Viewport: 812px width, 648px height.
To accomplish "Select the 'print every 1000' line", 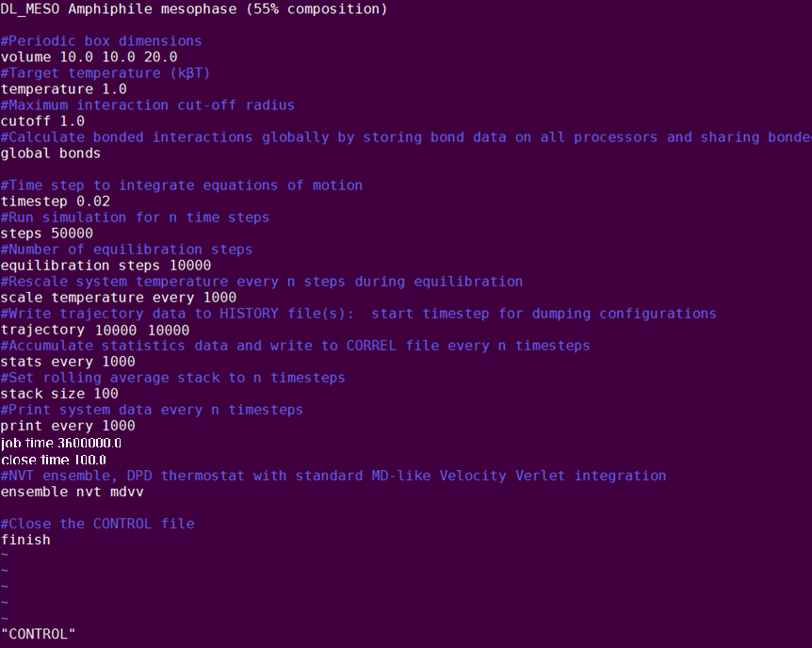I will (x=68, y=426).
